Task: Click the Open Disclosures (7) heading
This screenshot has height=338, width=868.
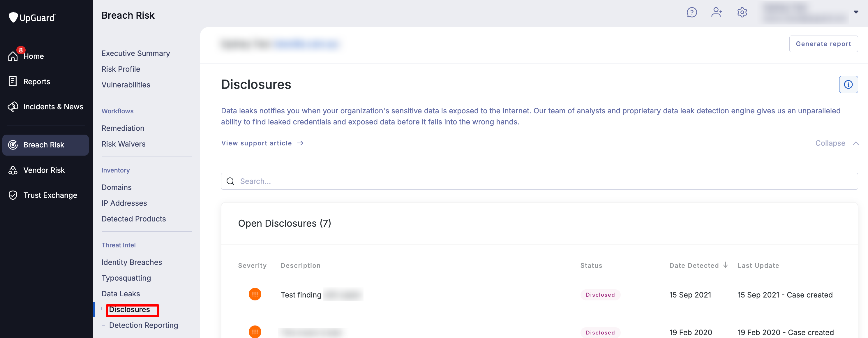Action: click(284, 223)
